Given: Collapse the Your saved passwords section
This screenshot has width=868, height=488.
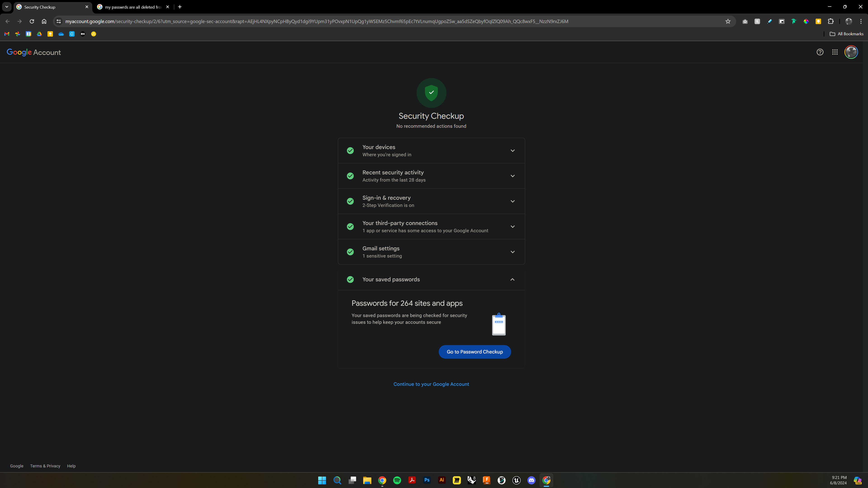Looking at the screenshot, I should pyautogui.click(x=512, y=279).
